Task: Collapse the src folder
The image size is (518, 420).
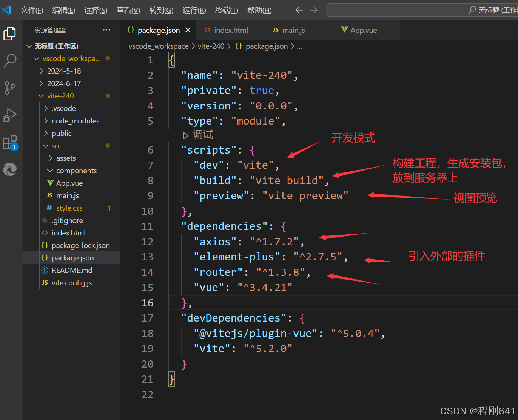Action: [x=72, y=146]
